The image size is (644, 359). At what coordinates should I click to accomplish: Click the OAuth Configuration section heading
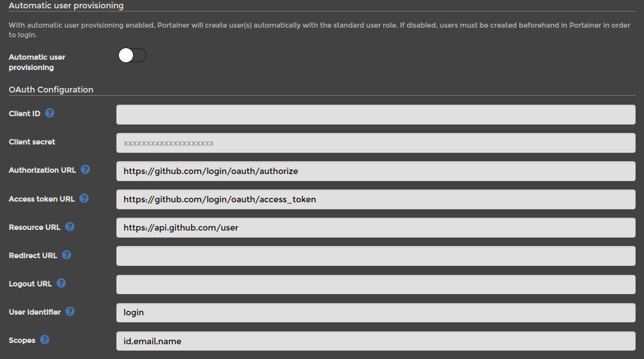pos(51,89)
